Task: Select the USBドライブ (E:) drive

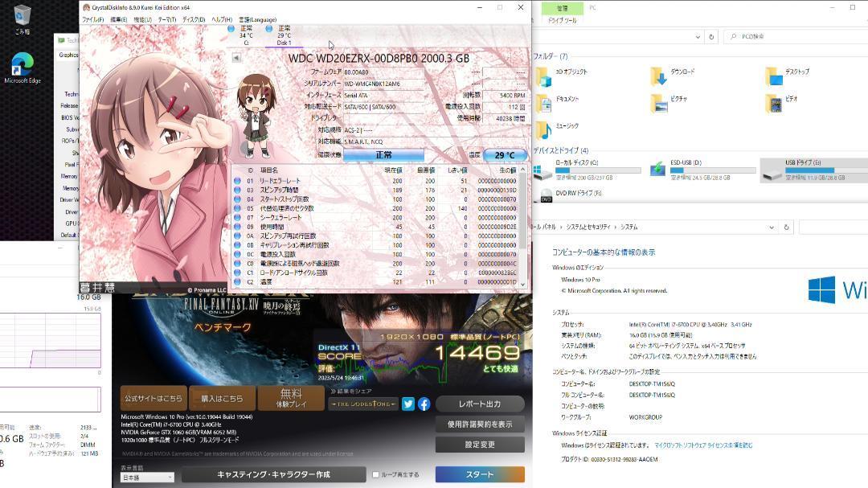Action: (x=815, y=170)
